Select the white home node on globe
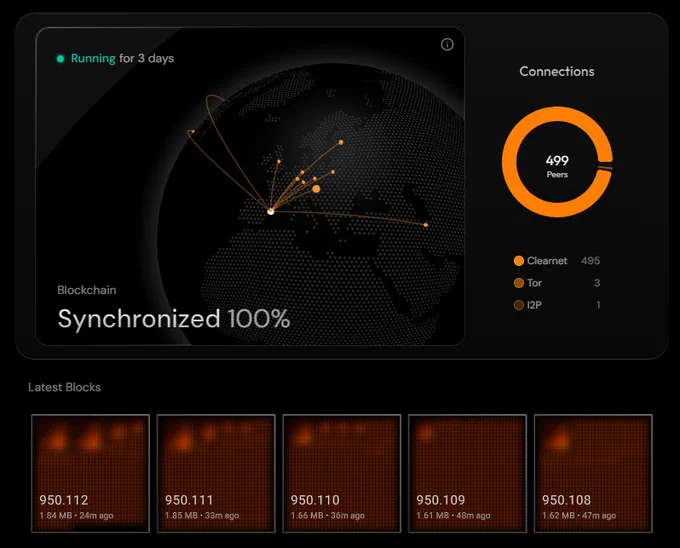This screenshot has width=680, height=548. (271, 211)
